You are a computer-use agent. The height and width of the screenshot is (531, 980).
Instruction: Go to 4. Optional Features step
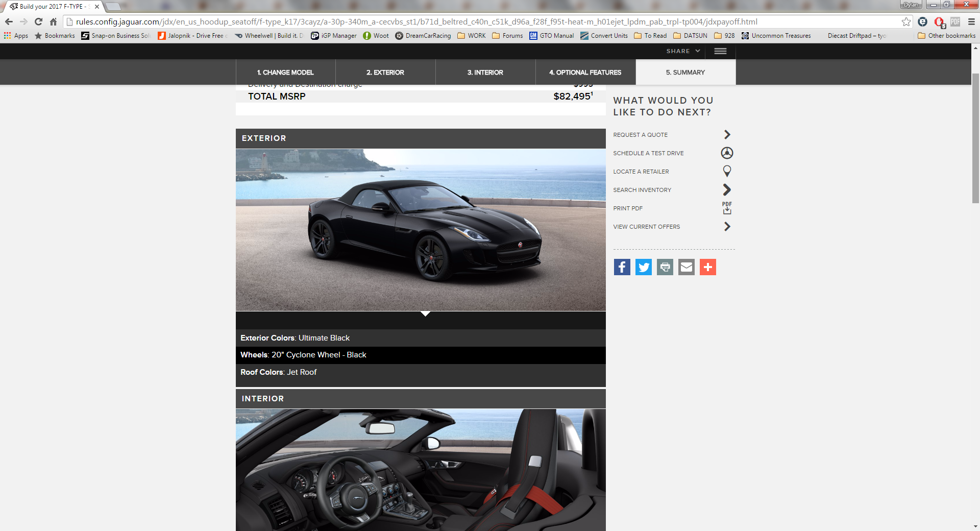coord(585,72)
